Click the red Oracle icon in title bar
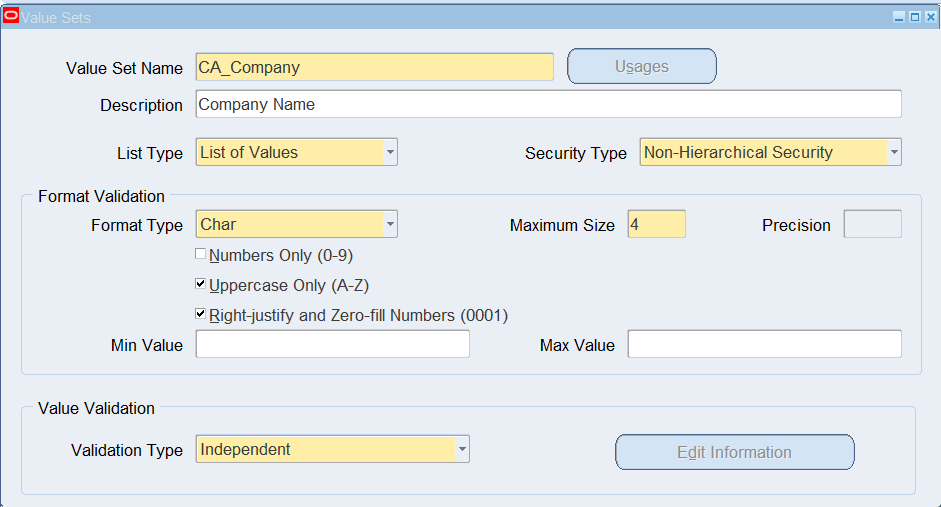 [x=11, y=16]
